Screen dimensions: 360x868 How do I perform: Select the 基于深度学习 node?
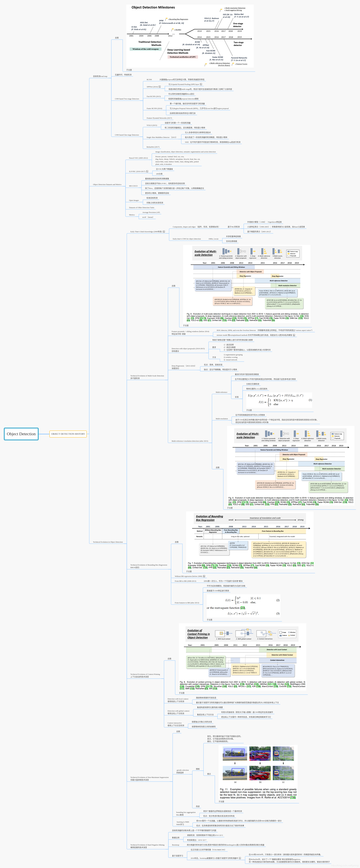pos(178,856)
